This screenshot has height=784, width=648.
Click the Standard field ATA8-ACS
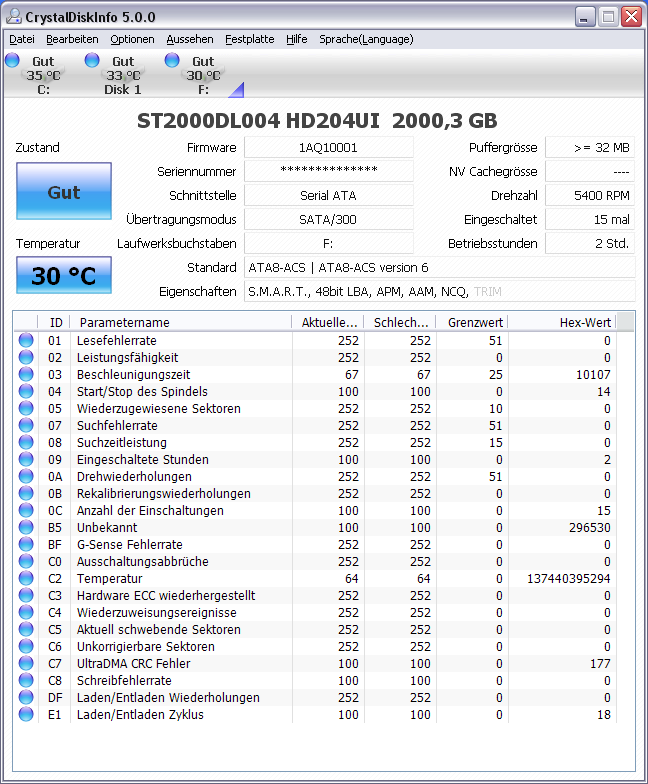click(x=440, y=268)
